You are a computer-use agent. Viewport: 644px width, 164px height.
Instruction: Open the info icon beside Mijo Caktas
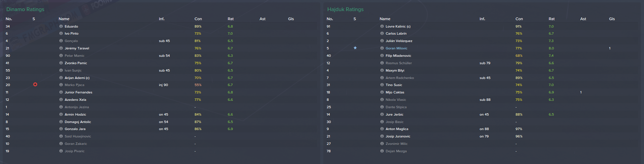pyautogui.click(x=382, y=92)
